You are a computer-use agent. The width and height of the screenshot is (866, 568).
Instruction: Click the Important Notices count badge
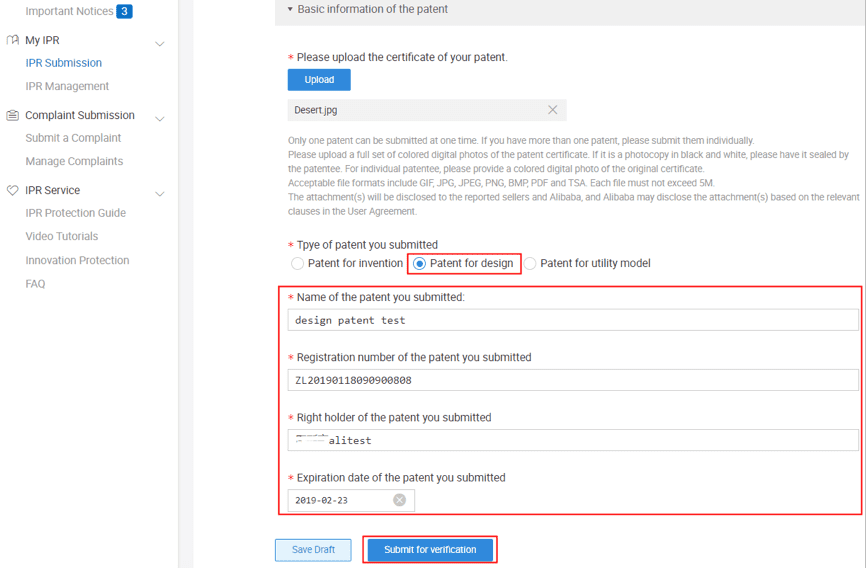[124, 12]
